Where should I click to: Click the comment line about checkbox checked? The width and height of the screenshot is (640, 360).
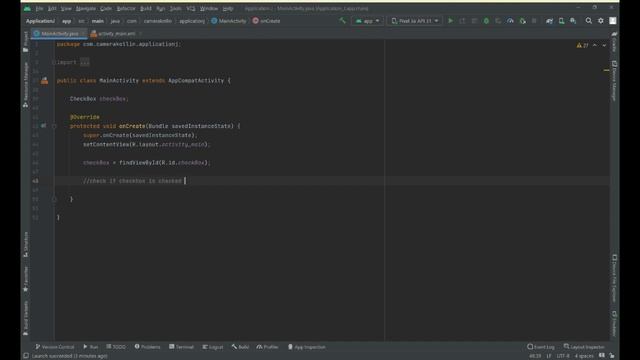pyautogui.click(x=132, y=181)
